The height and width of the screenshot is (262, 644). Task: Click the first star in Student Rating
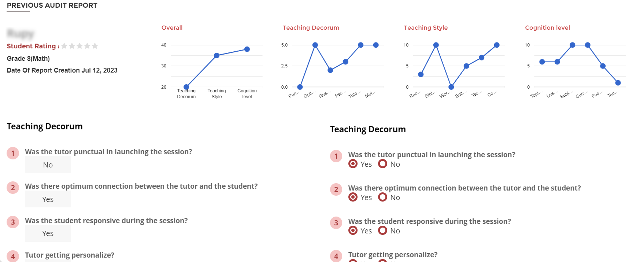click(x=64, y=46)
